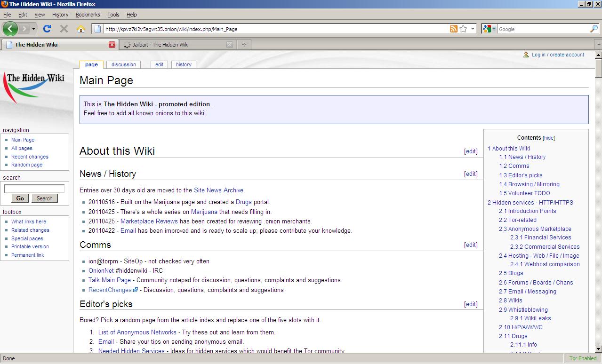This screenshot has width=602, height=364.
Task: Open What links here in toolbox
Action: click(x=29, y=222)
